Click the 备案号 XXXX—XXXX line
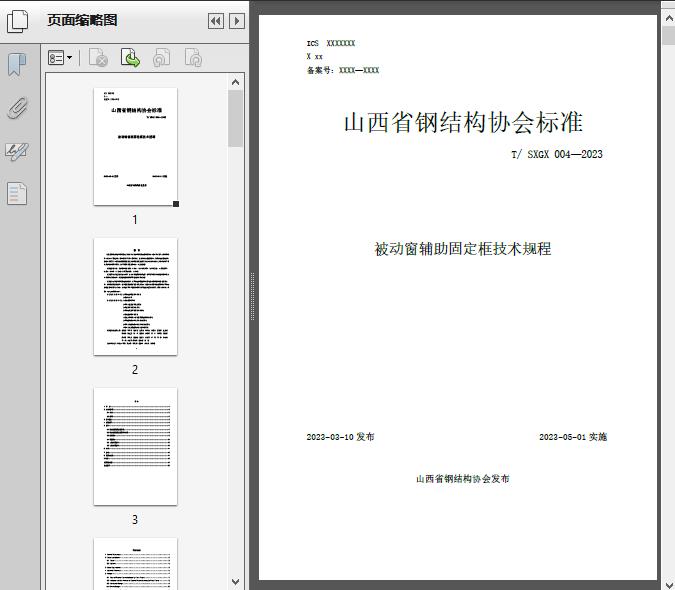The width and height of the screenshot is (675, 590). click(x=343, y=70)
